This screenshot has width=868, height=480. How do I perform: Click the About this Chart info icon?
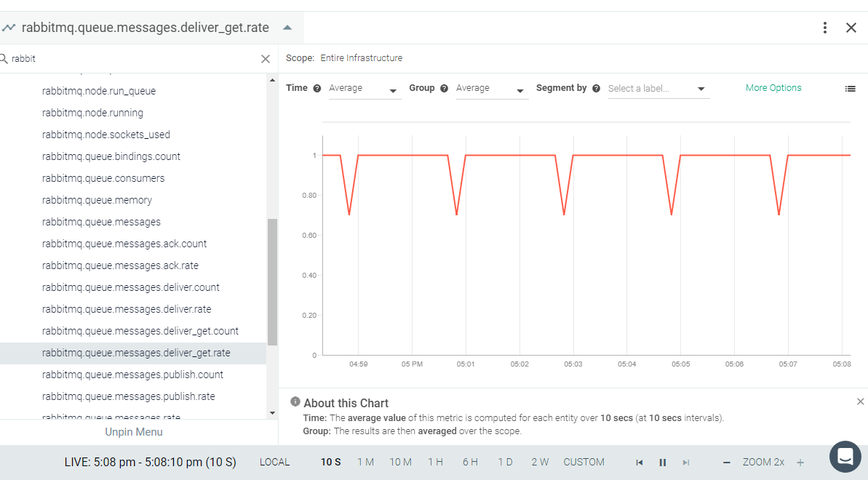pos(295,402)
